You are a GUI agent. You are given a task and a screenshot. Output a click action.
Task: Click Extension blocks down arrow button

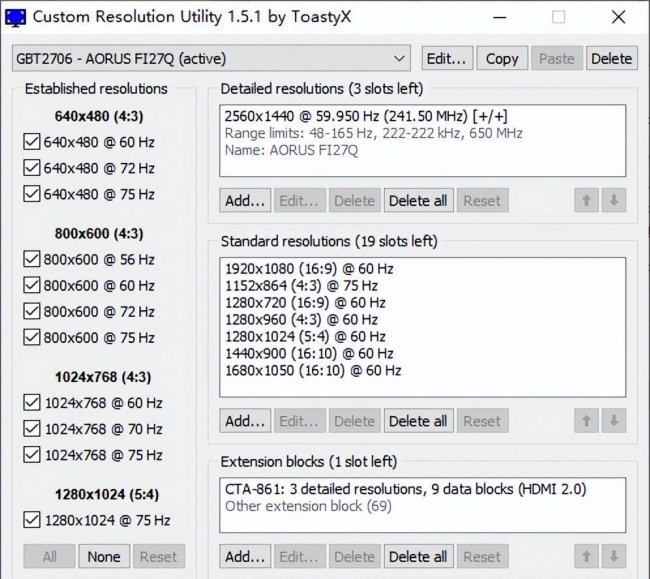point(614,556)
